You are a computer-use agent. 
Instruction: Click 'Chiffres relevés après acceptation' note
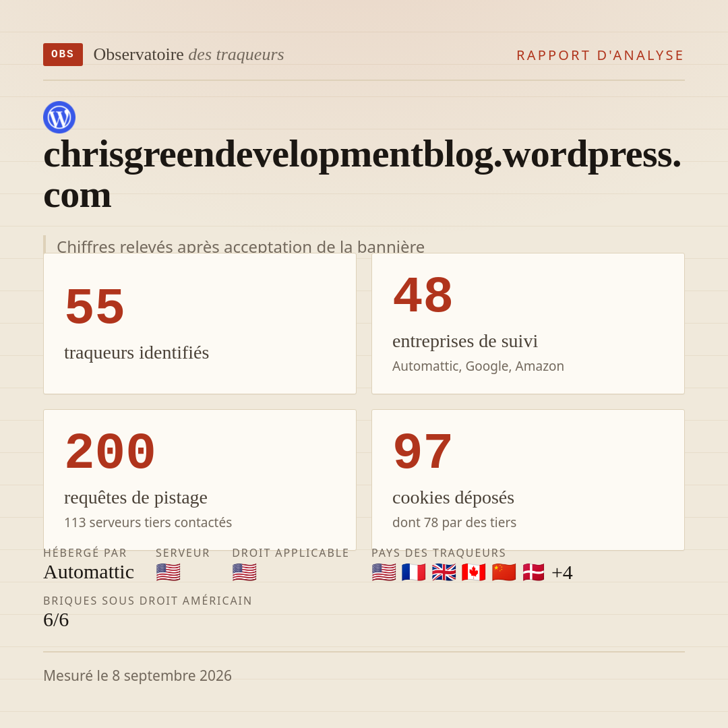[241, 246]
